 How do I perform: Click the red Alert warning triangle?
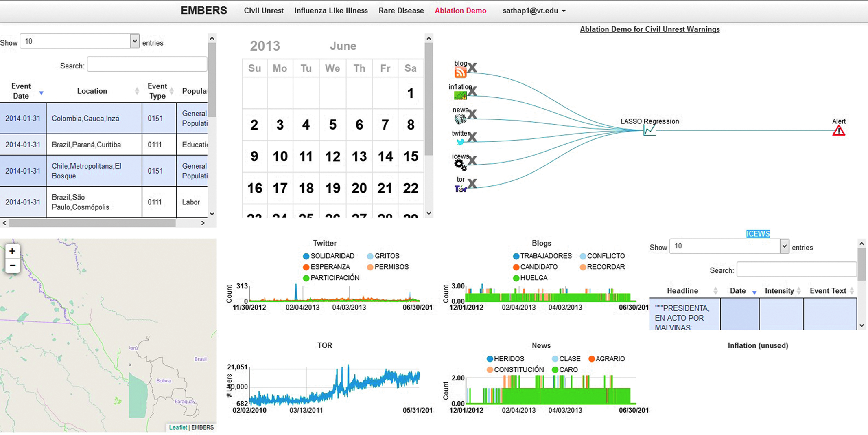click(x=838, y=131)
